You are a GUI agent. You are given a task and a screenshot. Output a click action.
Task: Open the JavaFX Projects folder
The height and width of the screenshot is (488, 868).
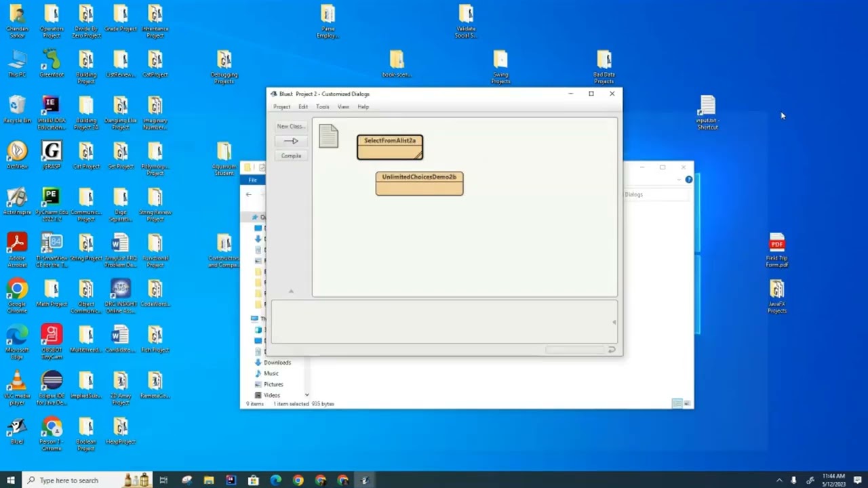click(777, 296)
